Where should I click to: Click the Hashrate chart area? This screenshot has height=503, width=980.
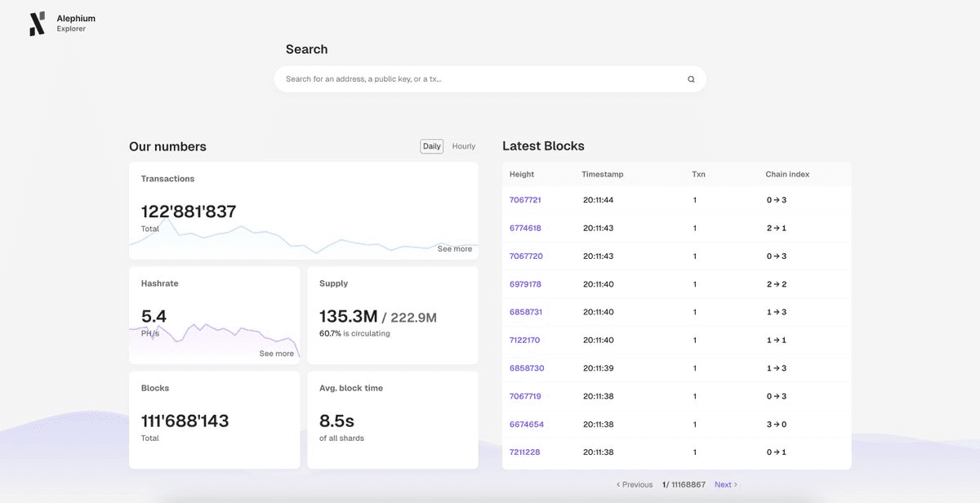[x=215, y=341]
